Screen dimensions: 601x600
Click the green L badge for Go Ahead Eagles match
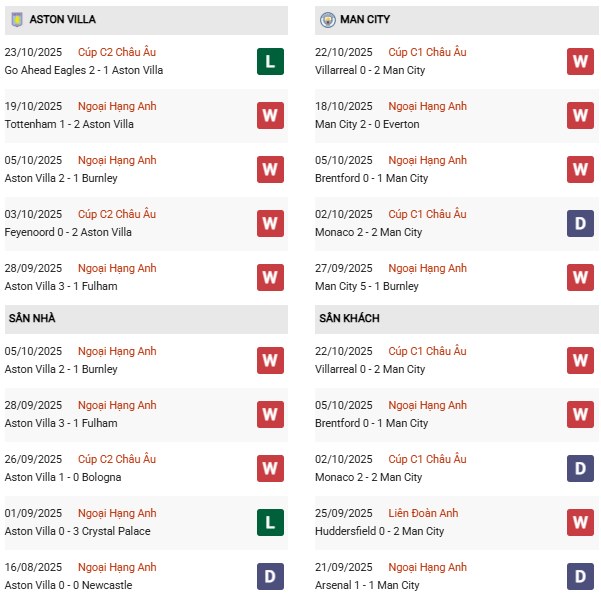click(x=270, y=61)
